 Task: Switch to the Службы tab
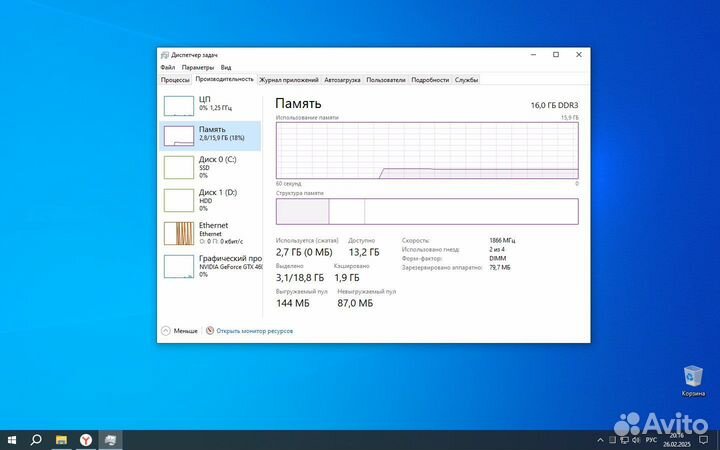click(466, 79)
